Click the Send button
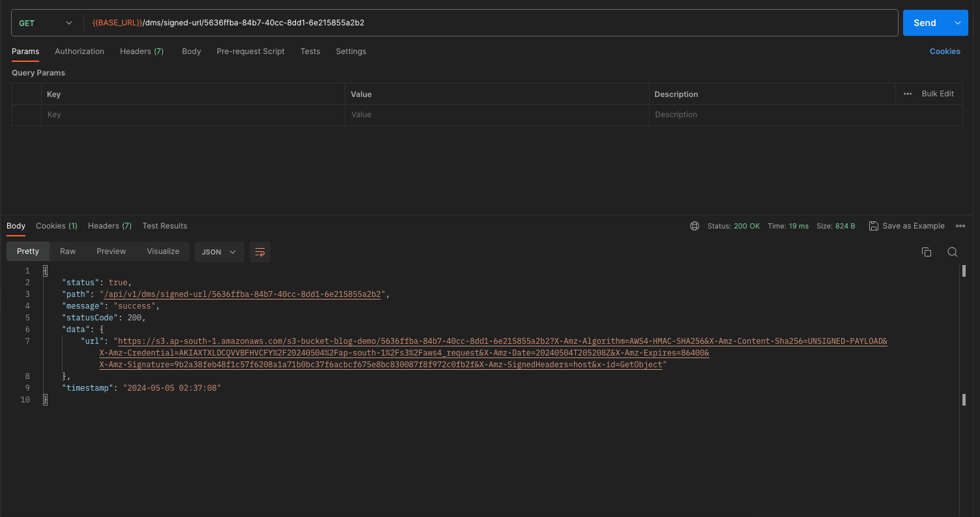 [x=925, y=22]
